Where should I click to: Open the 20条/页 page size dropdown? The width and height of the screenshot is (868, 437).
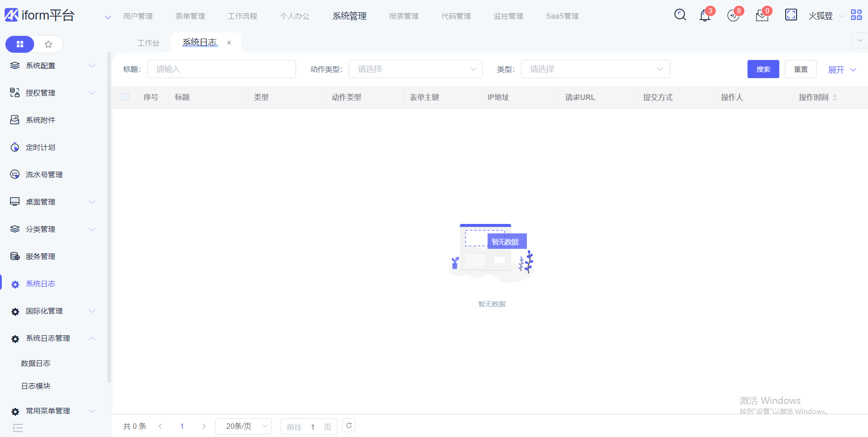(x=243, y=426)
